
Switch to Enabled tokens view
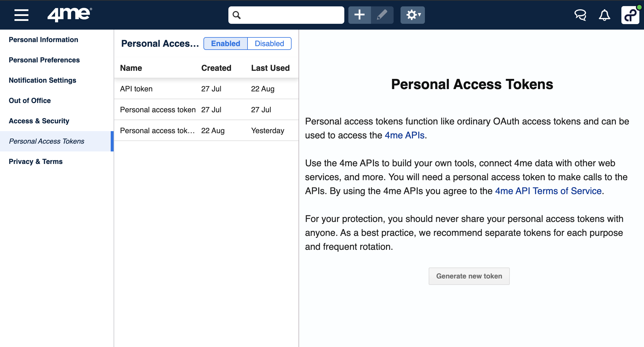(x=225, y=44)
